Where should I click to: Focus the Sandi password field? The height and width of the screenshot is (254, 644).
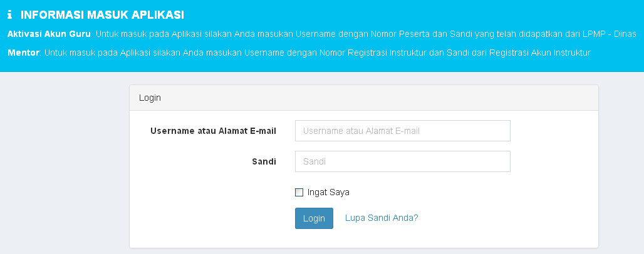pos(402,161)
